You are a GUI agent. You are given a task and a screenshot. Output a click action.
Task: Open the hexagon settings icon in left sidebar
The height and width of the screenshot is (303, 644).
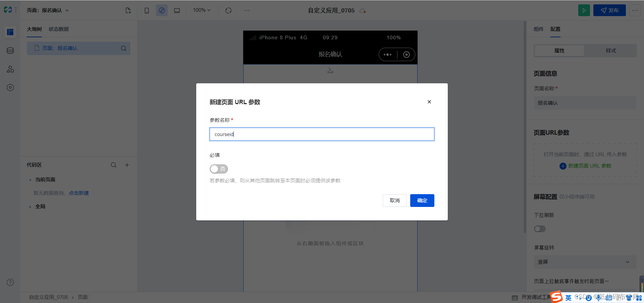click(x=10, y=88)
